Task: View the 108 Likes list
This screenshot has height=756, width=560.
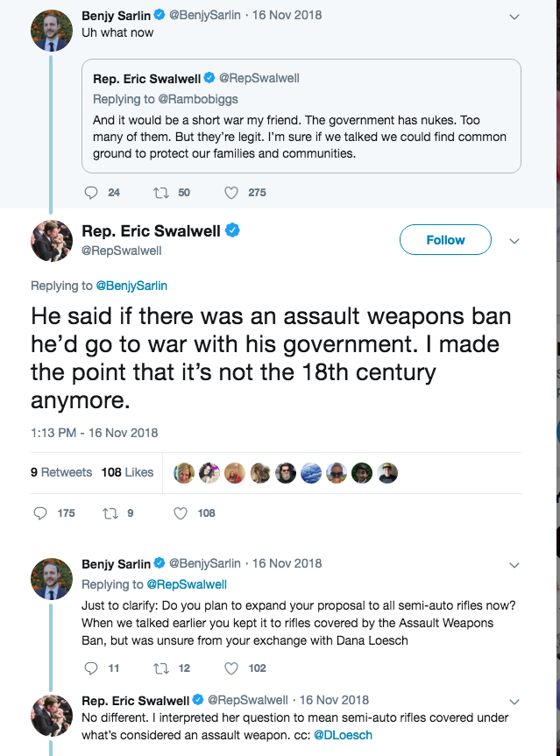Action: coord(127,472)
